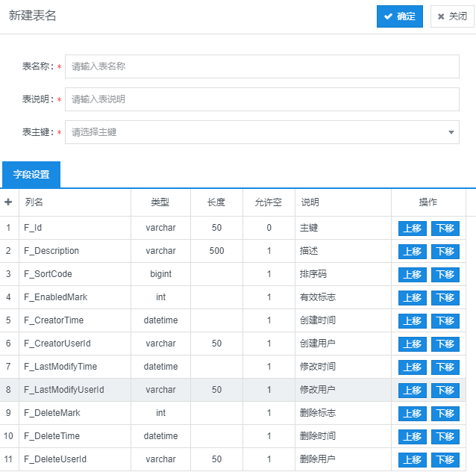
Task: Click the 创建用户 description cell
Action: [x=343, y=344]
